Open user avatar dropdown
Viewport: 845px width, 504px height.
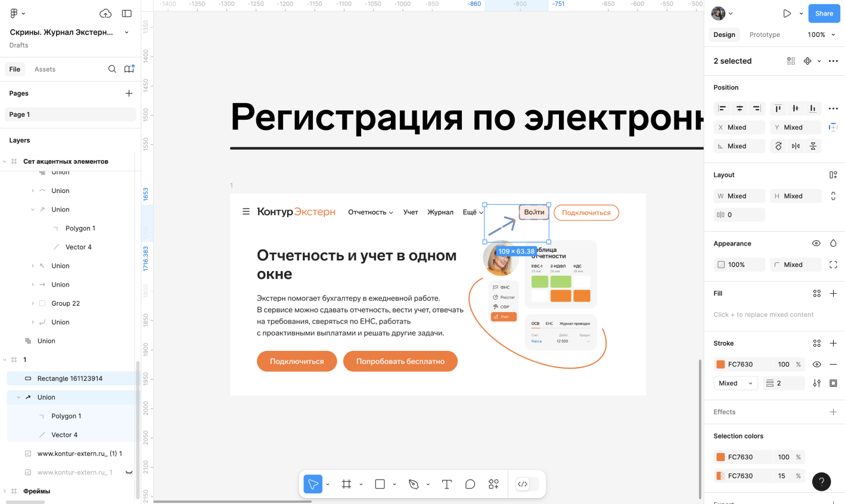pos(722,13)
